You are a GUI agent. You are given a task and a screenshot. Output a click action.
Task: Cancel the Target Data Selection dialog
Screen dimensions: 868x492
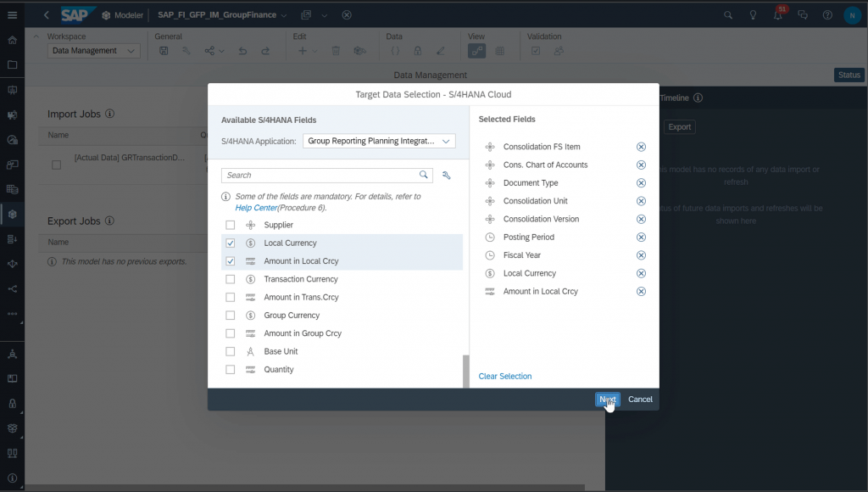pyautogui.click(x=640, y=400)
